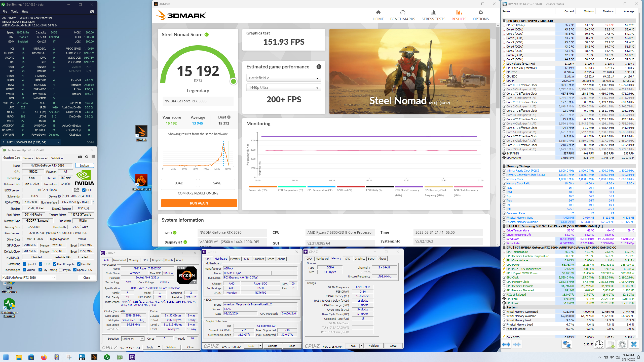Click info icon beside Estimated game performance
This screenshot has height=362, width=644.
point(319,67)
